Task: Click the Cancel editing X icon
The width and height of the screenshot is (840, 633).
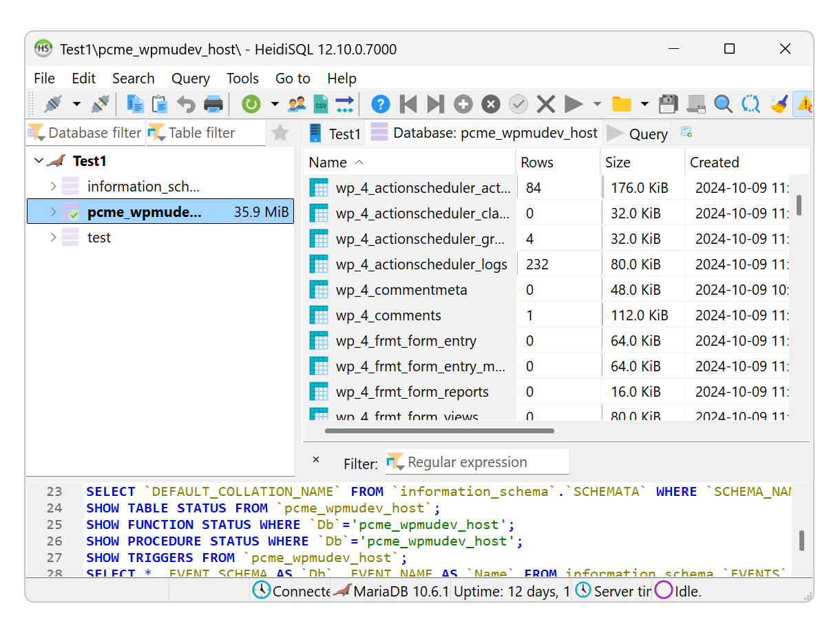Action: (x=546, y=105)
